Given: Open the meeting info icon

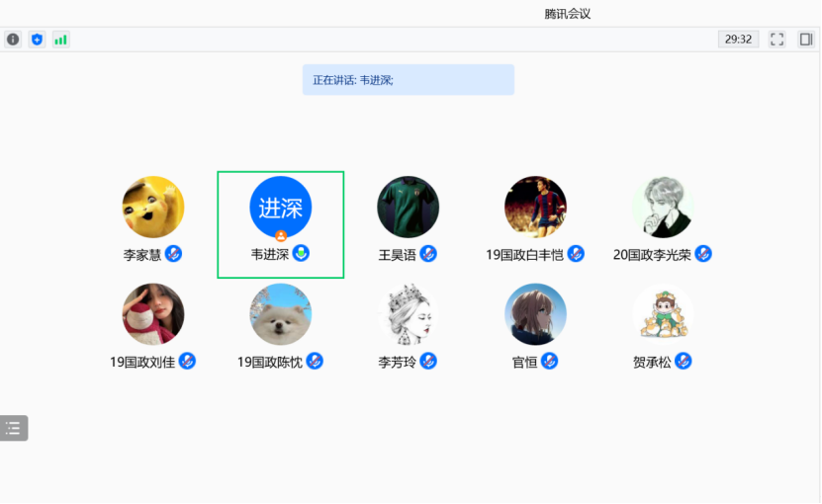Looking at the screenshot, I should [13, 40].
